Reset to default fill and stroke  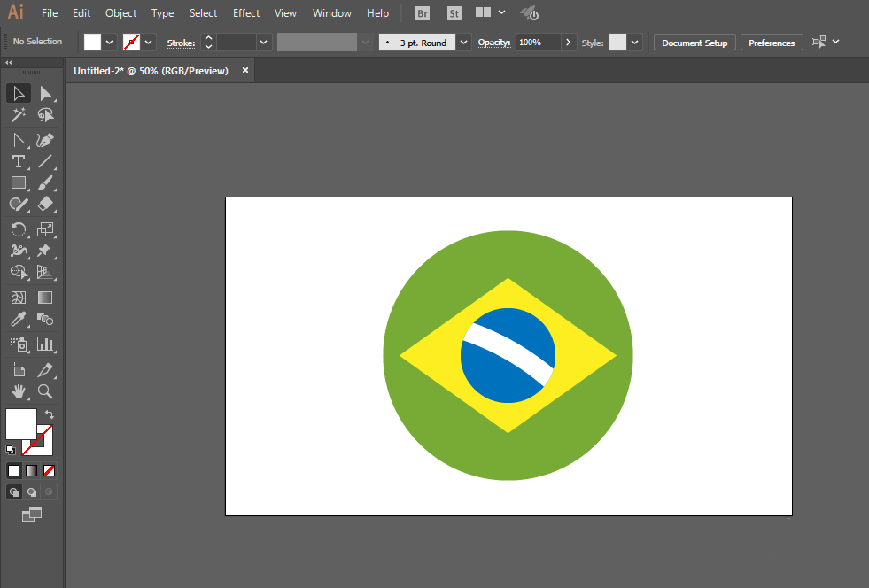click(x=10, y=450)
